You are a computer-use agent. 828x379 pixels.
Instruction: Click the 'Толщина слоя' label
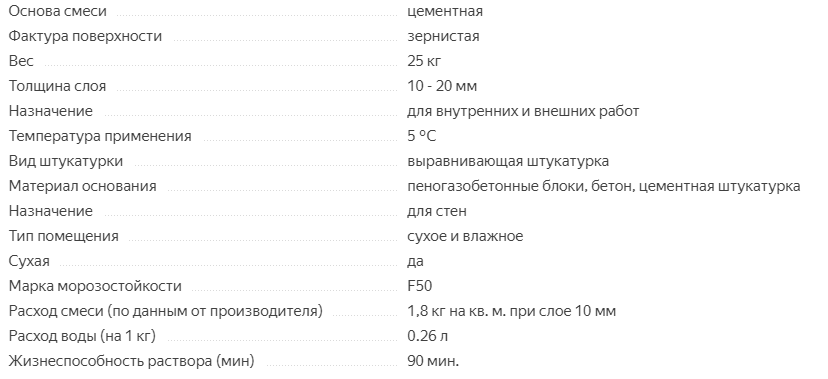57,86
